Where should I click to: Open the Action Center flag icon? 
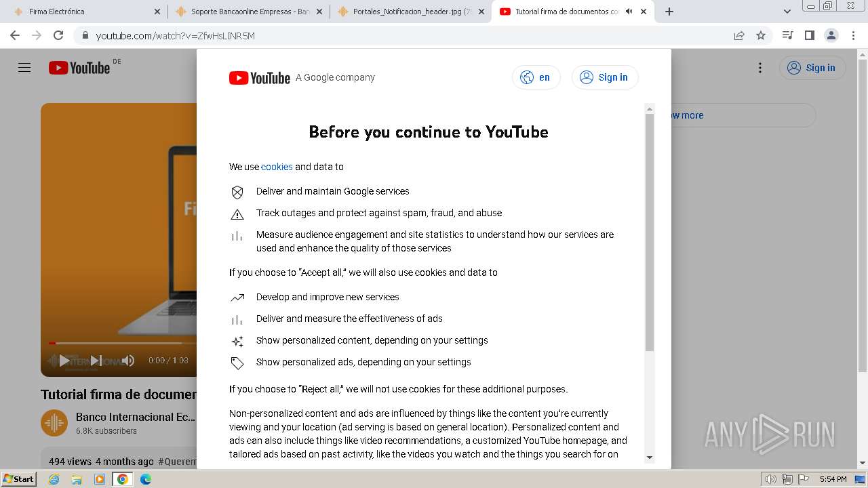(x=804, y=479)
